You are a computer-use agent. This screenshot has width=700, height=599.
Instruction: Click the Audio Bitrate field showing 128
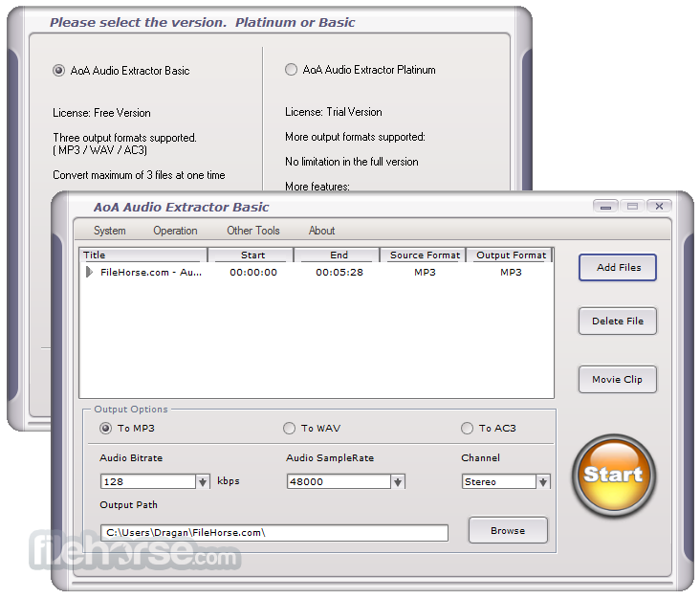(148, 482)
